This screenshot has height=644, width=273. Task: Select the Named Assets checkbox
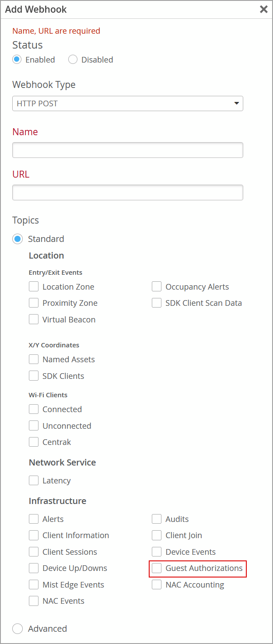34,359
